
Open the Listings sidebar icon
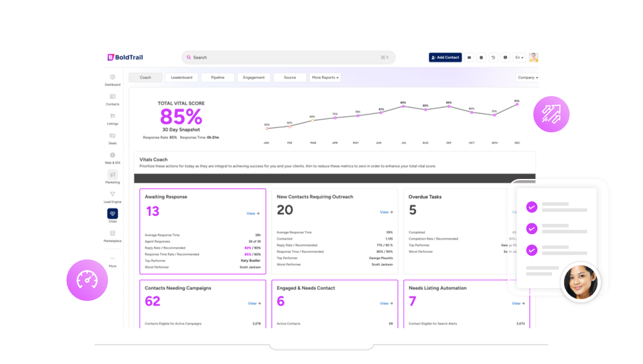[x=112, y=116]
